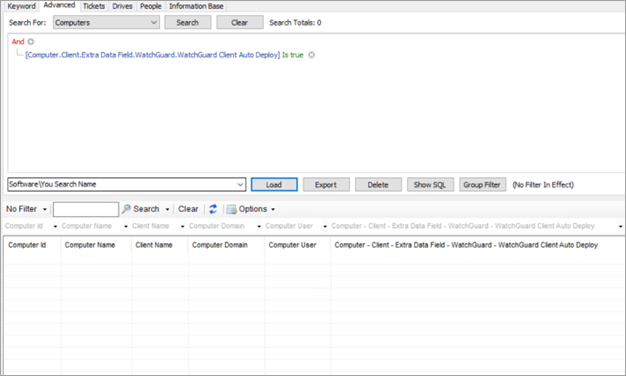Switch to the Advanced tab
This screenshot has height=376, width=626.
[59, 5]
